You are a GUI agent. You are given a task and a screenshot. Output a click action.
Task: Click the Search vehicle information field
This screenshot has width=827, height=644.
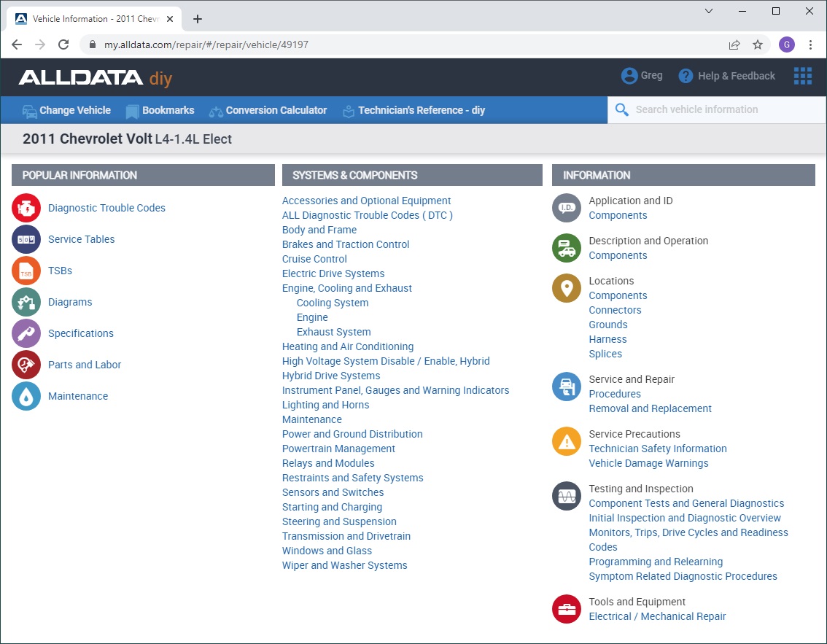pos(715,110)
